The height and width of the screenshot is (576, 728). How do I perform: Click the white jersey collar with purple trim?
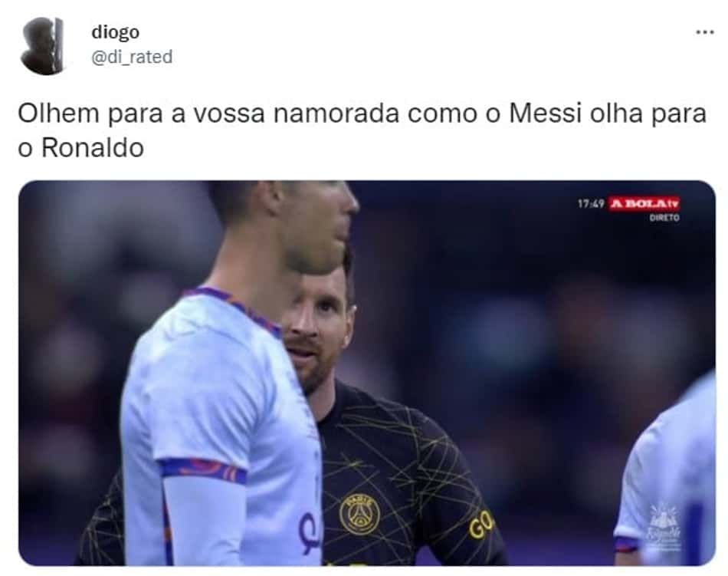click(x=231, y=306)
